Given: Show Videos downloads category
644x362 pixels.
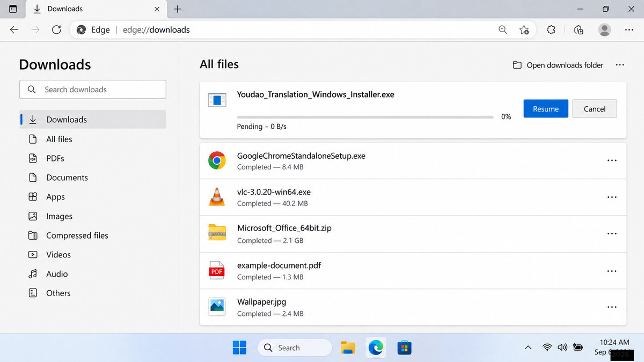Looking at the screenshot, I should coord(93,255).
